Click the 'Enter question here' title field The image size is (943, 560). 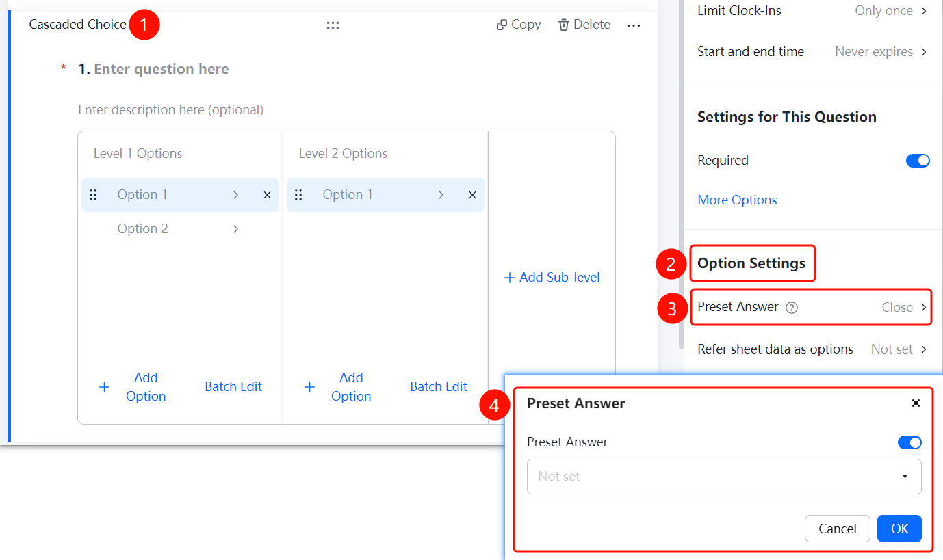pyautogui.click(x=162, y=69)
